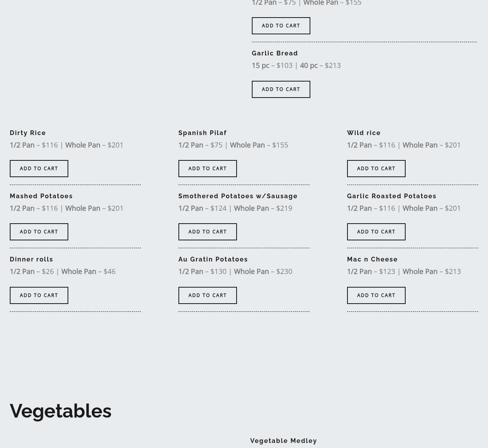Viewport: 488px width, 448px height.
Task: Add Wild rice to cart
Action: [376, 169]
